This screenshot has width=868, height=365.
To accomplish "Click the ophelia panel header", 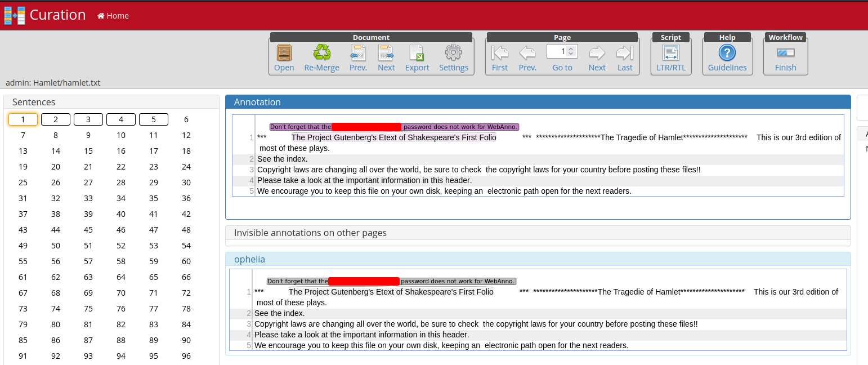I will coord(538,259).
